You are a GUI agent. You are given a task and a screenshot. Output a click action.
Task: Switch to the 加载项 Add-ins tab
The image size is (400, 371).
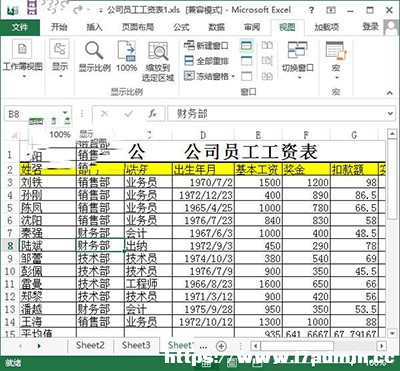pyautogui.click(x=326, y=27)
